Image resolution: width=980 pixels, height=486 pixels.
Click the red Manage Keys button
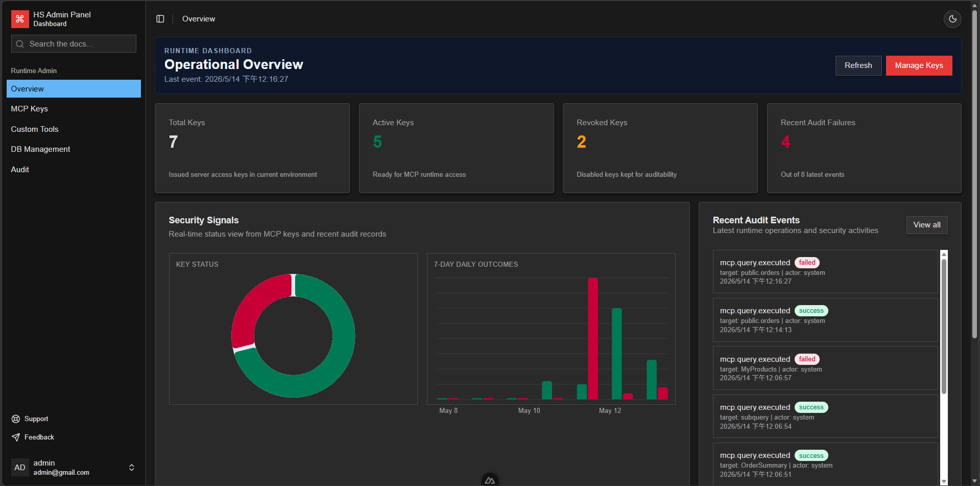(x=919, y=65)
